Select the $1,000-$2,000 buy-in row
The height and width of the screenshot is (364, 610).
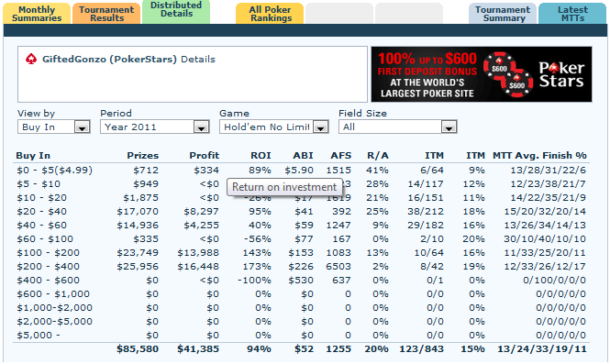(x=301, y=307)
